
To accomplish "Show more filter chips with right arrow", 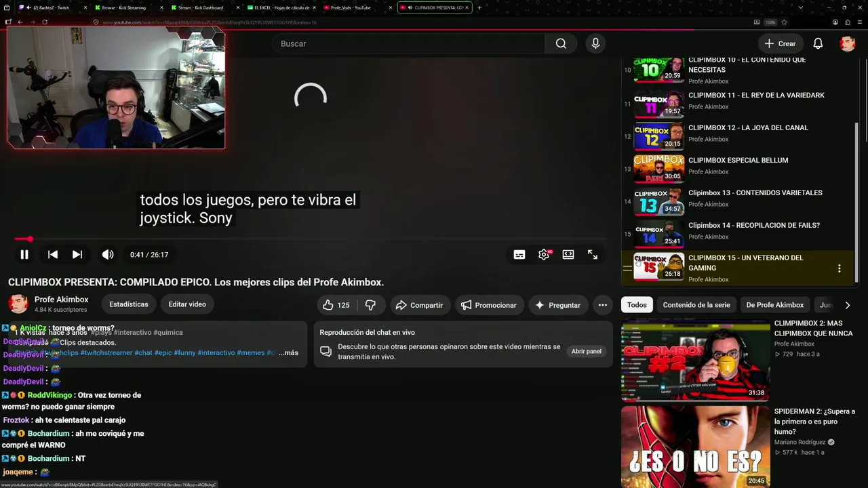I will tap(847, 305).
